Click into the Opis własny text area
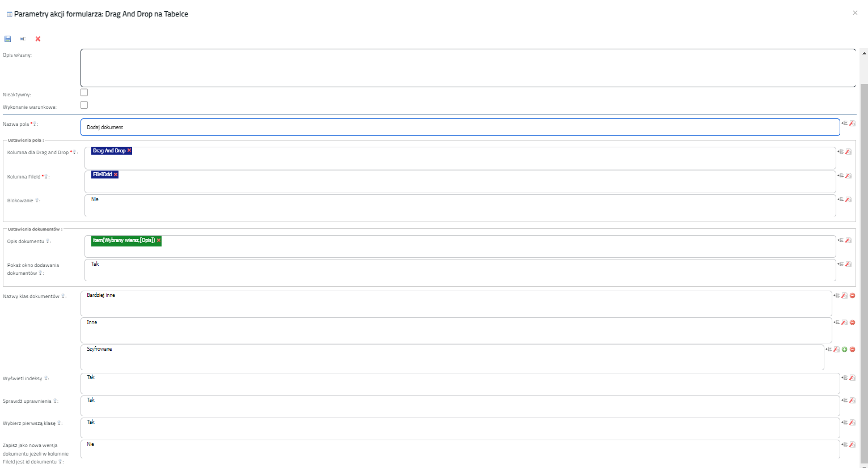Screen dimensions: 868x468 pyautogui.click(x=468, y=68)
